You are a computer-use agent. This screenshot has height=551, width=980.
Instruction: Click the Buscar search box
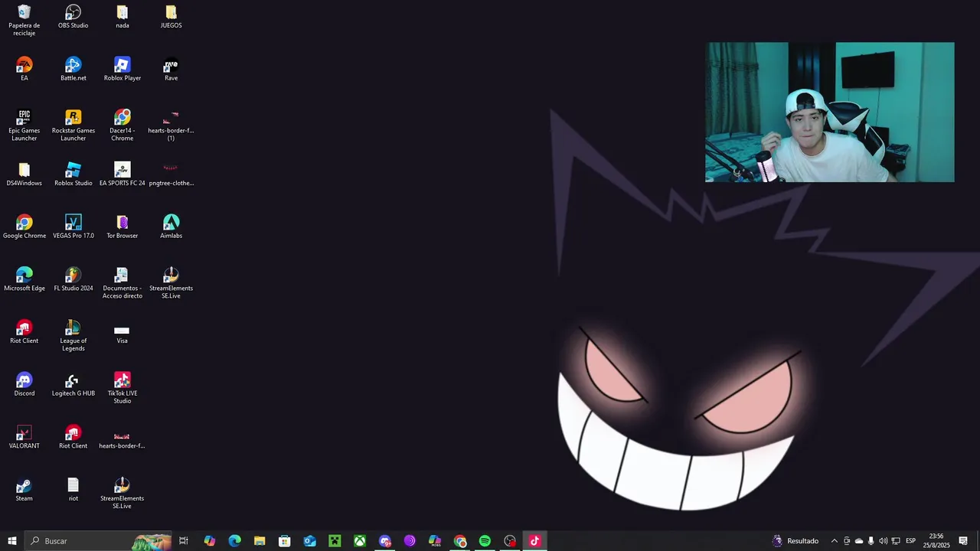pos(99,541)
